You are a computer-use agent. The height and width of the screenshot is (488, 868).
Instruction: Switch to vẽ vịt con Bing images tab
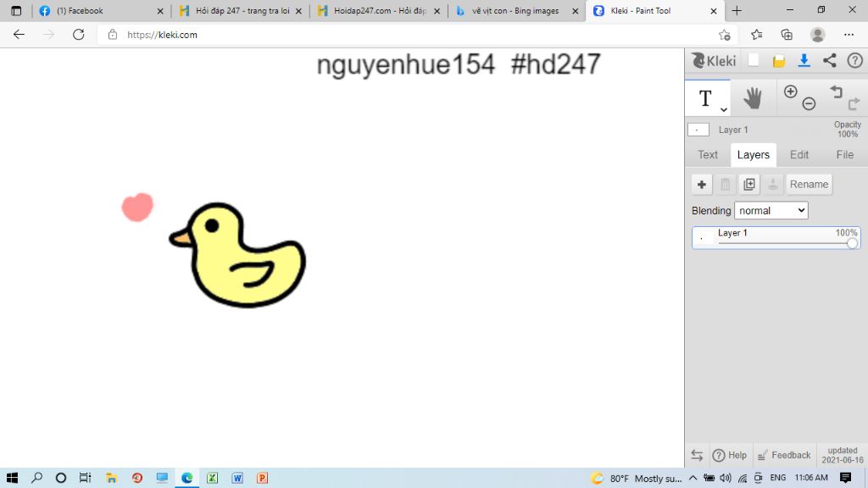pyautogui.click(x=516, y=10)
